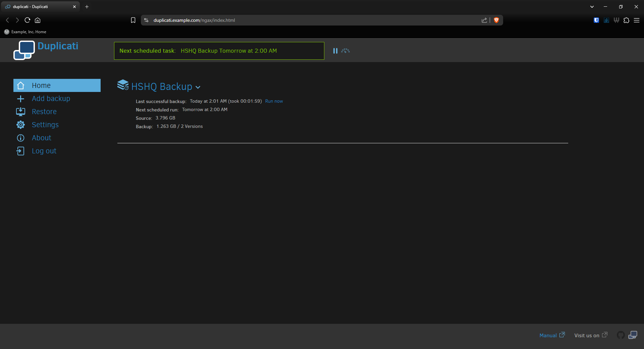Open the Restore menu item
644x349 pixels.
tap(44, 112)
